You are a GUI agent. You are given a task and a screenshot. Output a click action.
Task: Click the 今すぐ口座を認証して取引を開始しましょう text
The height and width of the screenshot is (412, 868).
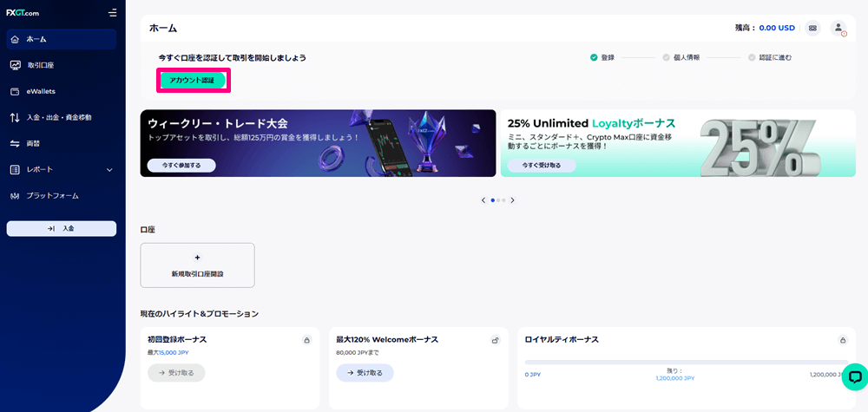[x=233, y=57]
